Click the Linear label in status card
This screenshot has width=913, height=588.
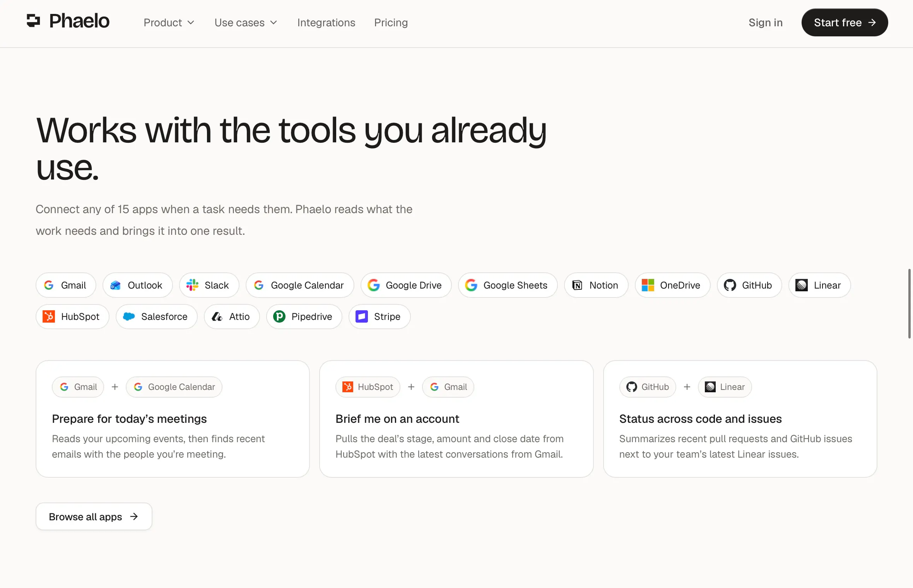coord(732,387)
